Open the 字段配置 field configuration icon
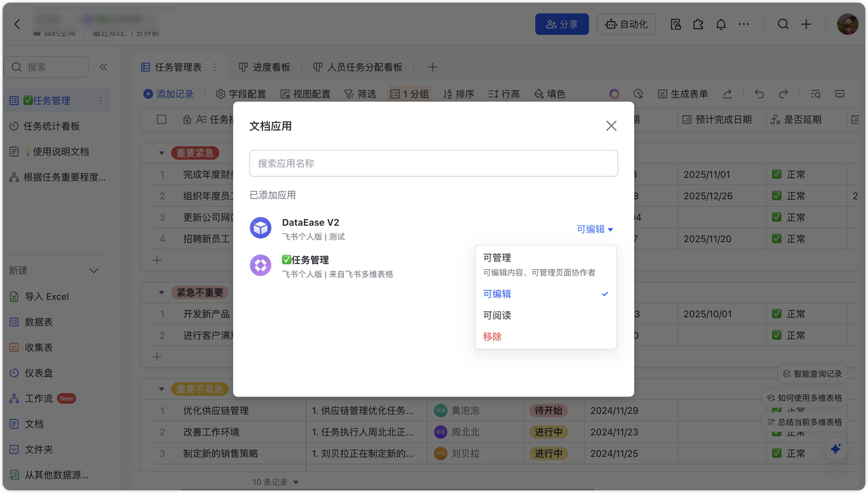Image resolution: width=868 pixels, height=493 pixels. 220,94
